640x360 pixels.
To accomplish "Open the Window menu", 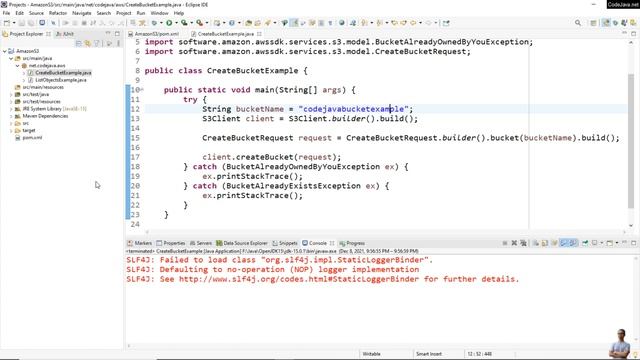I will coord(159,13).
